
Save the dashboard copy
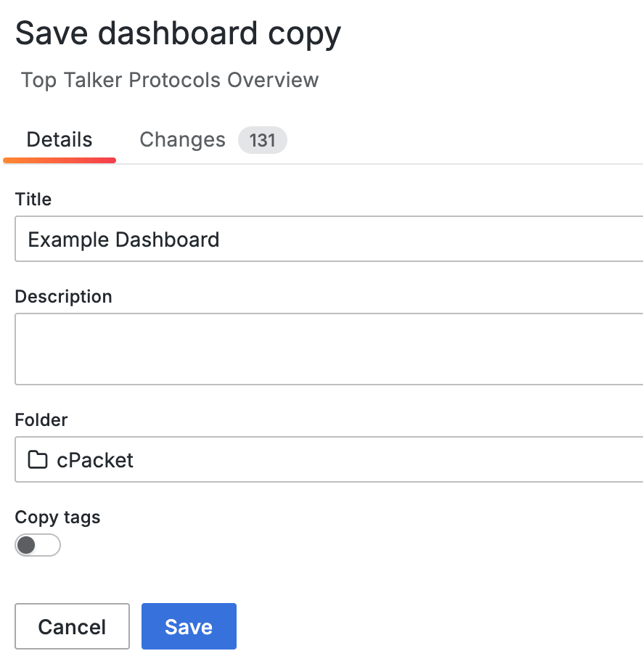189,626
